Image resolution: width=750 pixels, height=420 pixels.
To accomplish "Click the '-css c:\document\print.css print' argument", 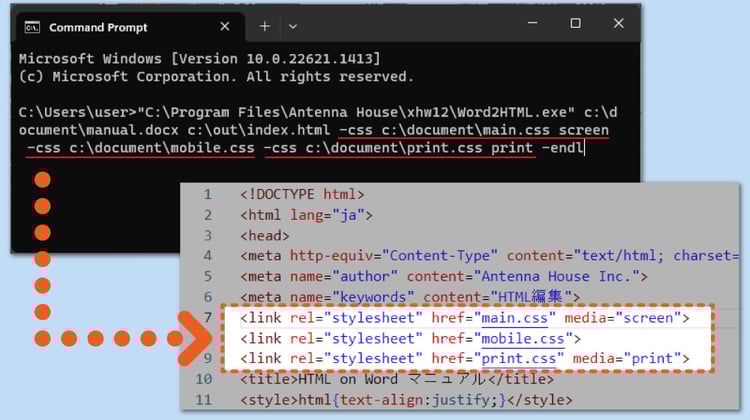I will click(398, 148).
